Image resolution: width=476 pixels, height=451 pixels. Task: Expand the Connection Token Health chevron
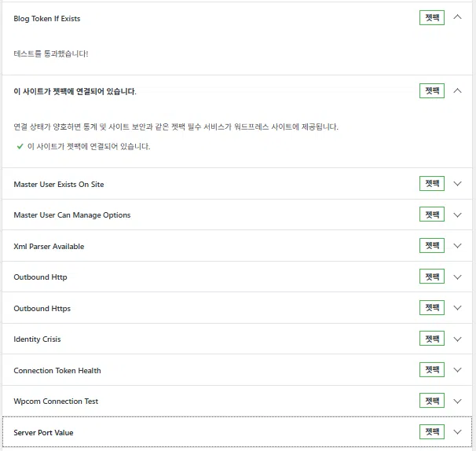[457, 370]
